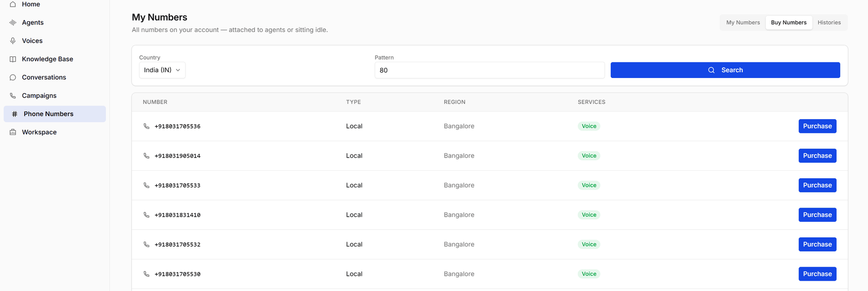Image resolution: width=868 pixels, height=291 pixels.
Task: Purchase number +918031705536
Action: [817, 126]
